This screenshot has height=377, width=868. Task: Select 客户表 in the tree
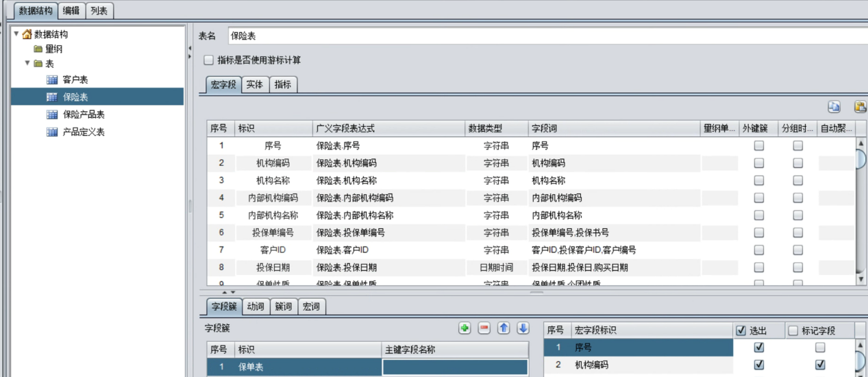click(75, 80)
